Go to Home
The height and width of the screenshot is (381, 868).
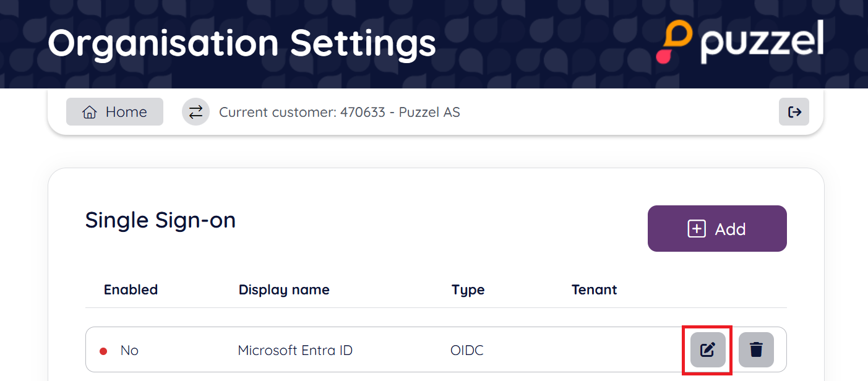pyautogui.click(x=115, y=112)
